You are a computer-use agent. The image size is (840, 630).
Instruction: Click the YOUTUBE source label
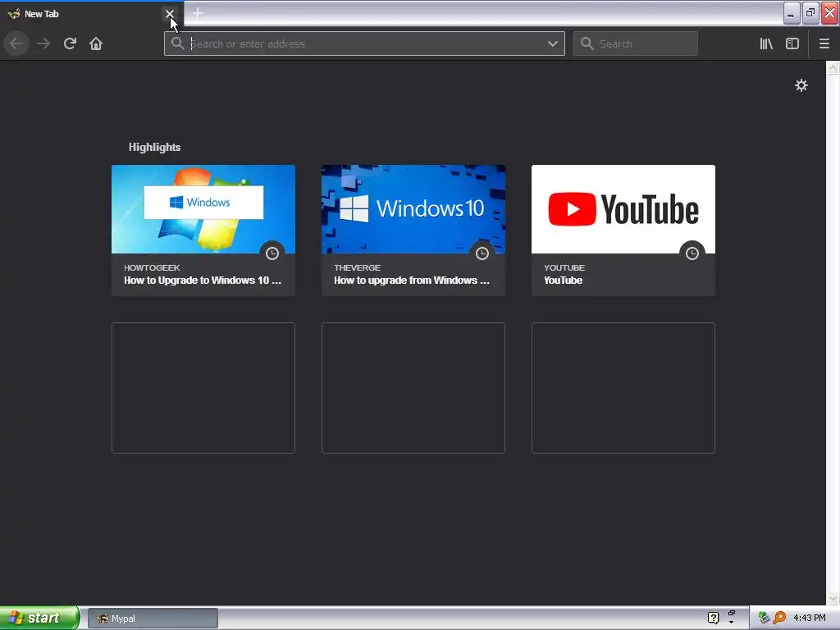point(564,267)
